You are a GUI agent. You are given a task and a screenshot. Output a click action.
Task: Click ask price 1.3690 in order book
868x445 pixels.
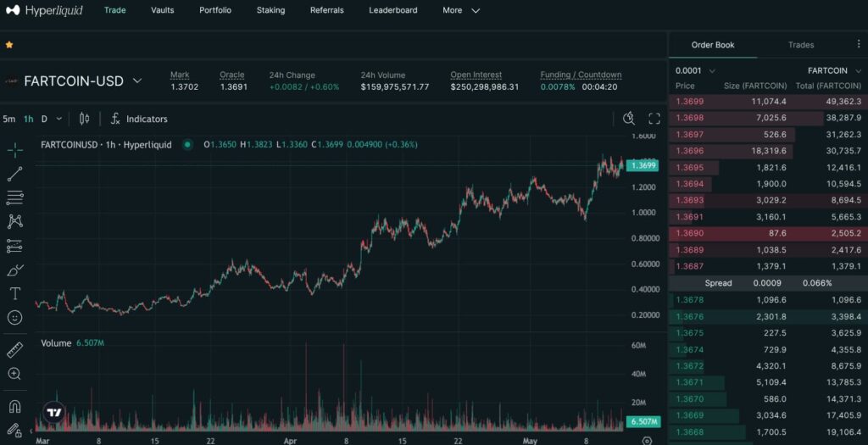689,234
